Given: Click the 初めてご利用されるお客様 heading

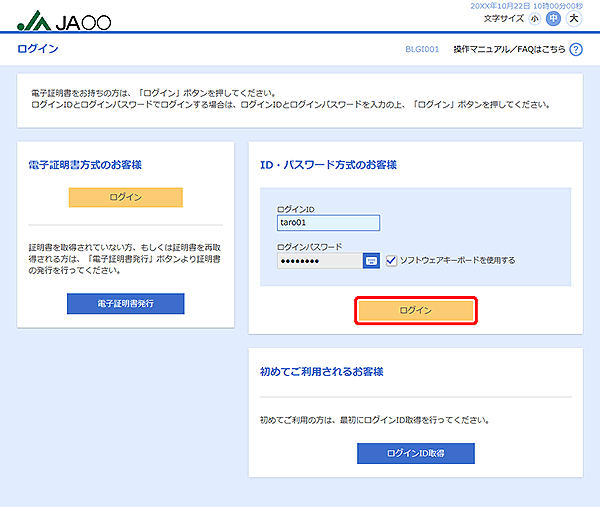Looking at the screenshot, I should point(321,372).
